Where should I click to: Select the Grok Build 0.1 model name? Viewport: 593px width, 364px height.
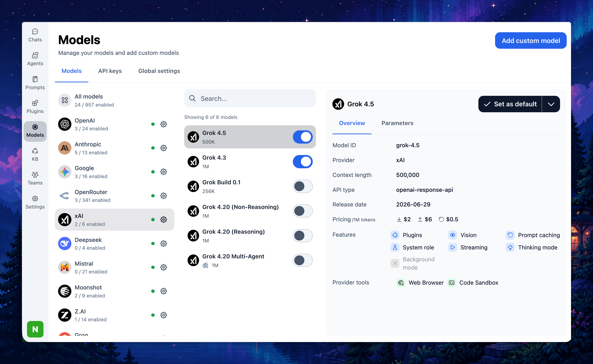221,182
